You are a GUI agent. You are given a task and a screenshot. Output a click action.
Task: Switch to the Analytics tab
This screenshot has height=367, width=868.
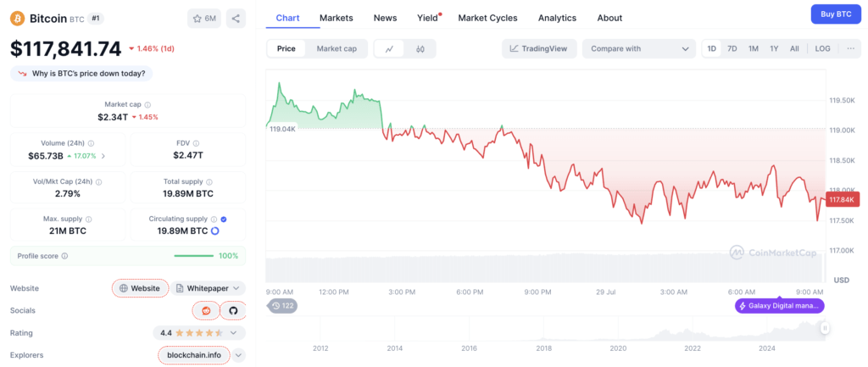(x=557, y=18)
